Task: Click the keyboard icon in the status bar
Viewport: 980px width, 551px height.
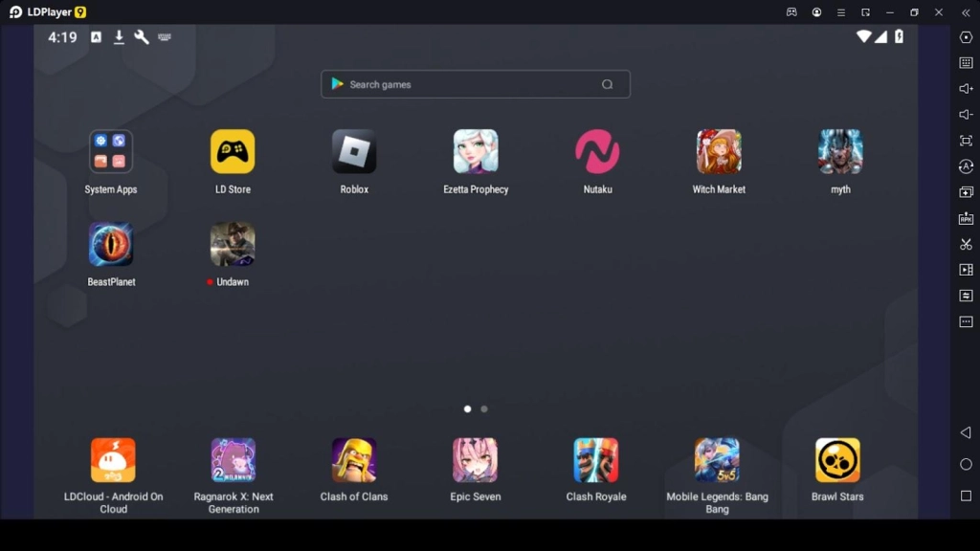Action: coord(165,37)
